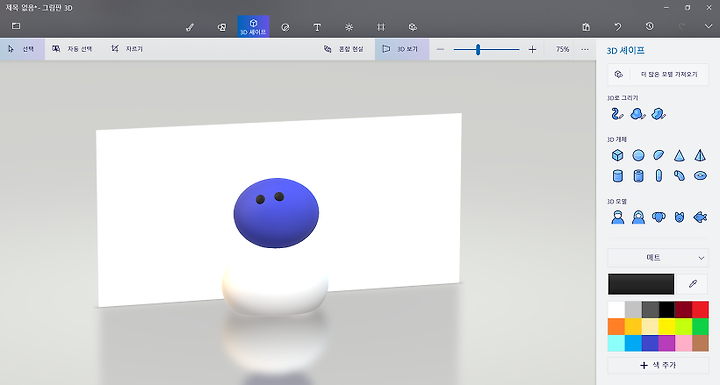Click the Redo arrow

681,27
